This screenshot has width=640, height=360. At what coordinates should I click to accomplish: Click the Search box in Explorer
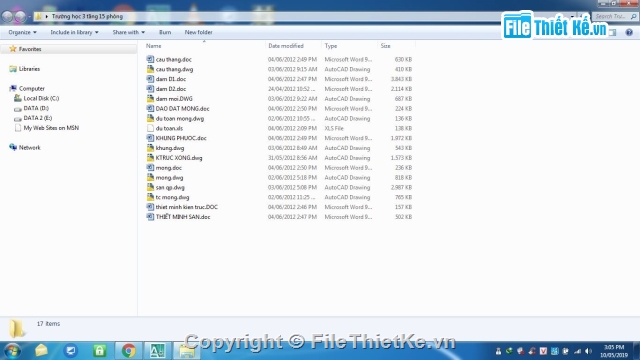(x=615, y=16)
